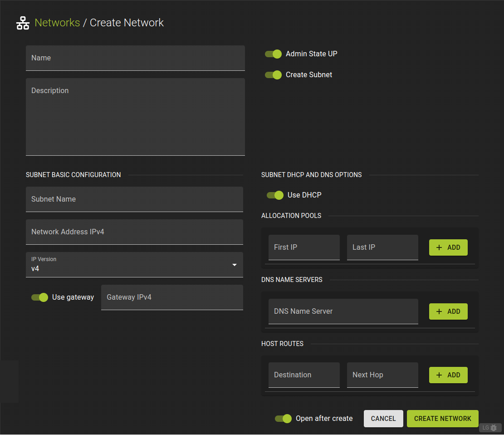Go back to Networks breadcrumb link
Image resolution: width=504 pixels, height=435 pixels.
click(57, 23)
